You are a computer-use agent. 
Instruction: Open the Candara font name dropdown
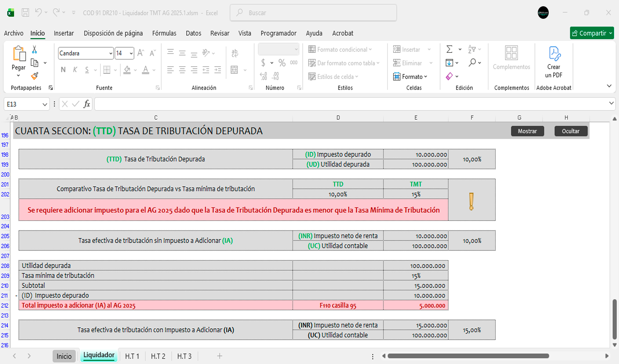click(x=111, y=53)
